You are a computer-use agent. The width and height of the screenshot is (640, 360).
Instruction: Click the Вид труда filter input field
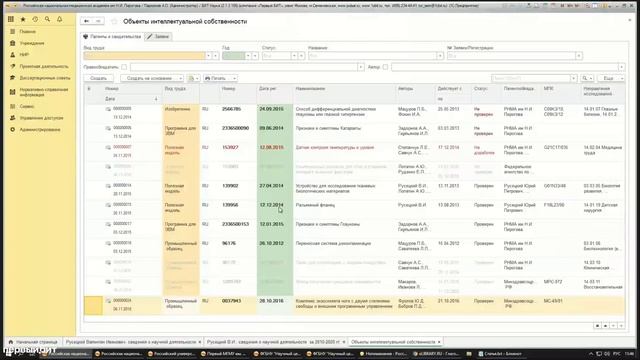(x=144, y=56)
